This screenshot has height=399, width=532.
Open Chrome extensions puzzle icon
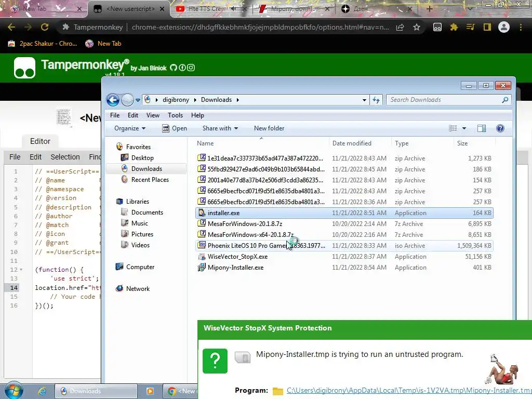point(454,27)
